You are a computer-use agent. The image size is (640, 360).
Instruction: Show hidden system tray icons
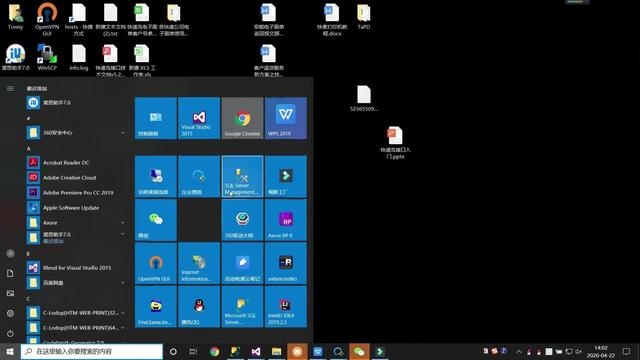[x=518, y=351]
